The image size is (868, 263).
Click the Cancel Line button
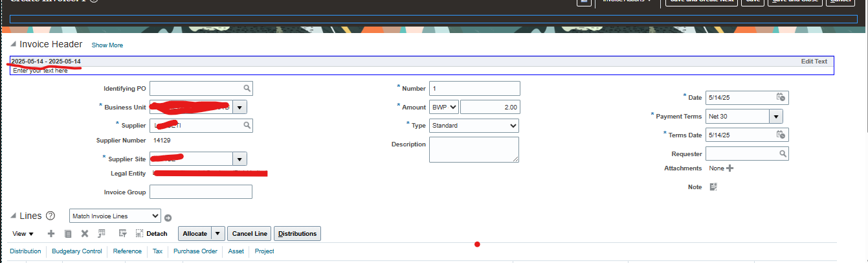pyautogui.click(x=250, y=233)
